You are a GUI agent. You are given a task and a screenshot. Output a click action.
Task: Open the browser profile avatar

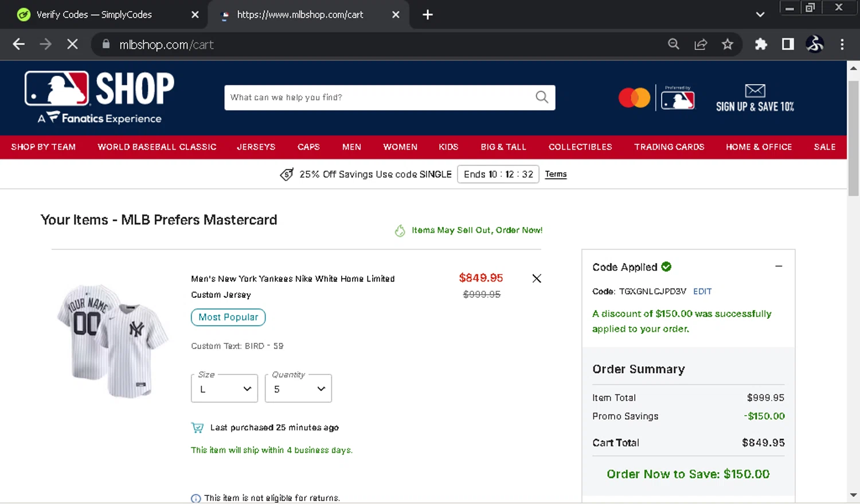pyautogui.click(x=815, y=44)
